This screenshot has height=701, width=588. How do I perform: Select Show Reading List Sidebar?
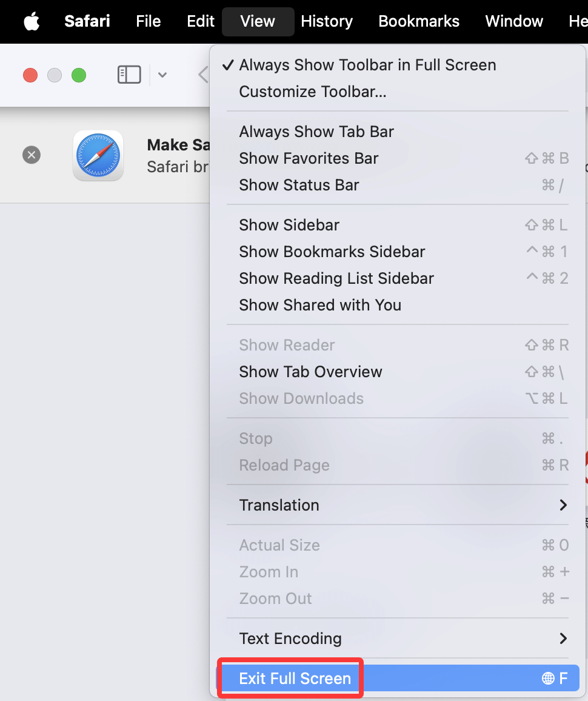337,278
